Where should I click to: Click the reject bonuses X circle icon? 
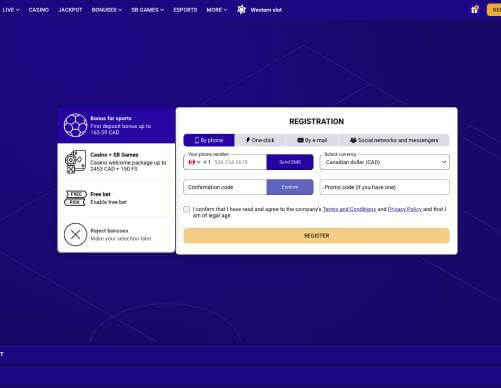[75, 234]
